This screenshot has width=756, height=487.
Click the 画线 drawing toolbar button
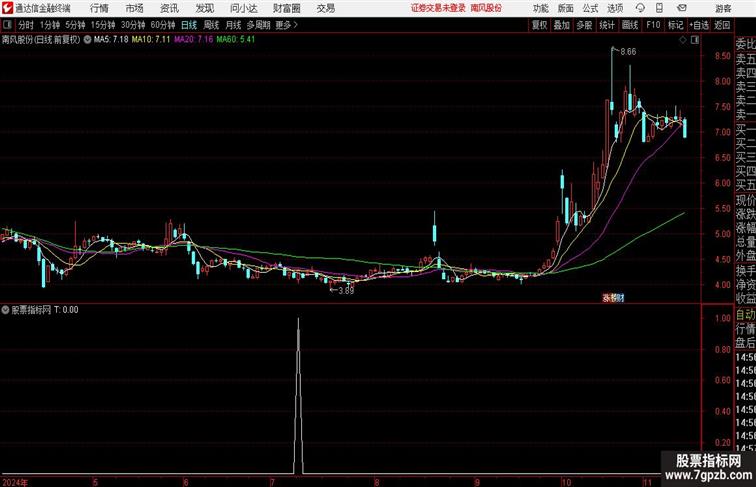630,25
